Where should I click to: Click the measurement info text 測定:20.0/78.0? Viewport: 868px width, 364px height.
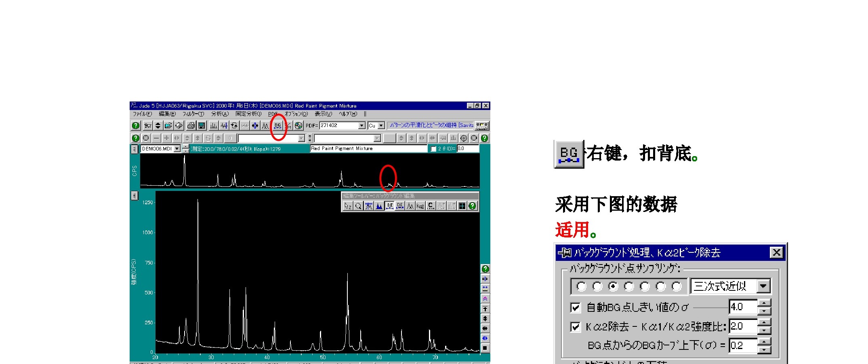[236, 149]
